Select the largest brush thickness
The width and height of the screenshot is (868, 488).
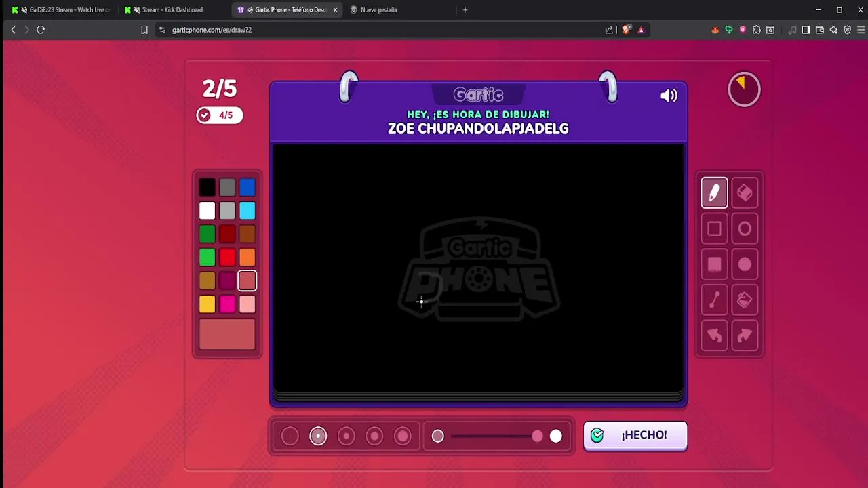(x=403, y=436)
